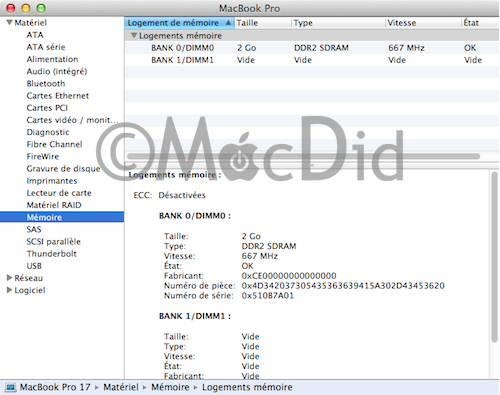
Task: Click Matériel in the path bar
Action: point(121,387)
